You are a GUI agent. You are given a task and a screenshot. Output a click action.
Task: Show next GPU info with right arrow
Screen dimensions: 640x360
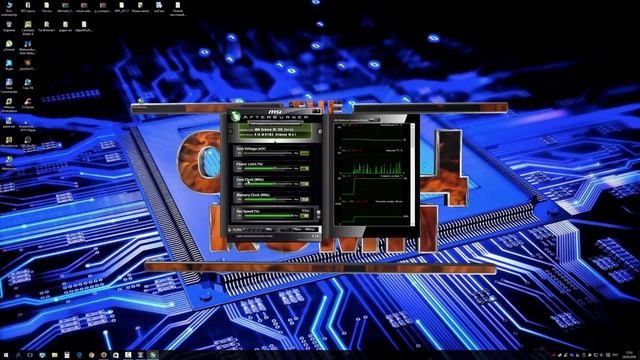pyautogui.click(x=320, y=131)
